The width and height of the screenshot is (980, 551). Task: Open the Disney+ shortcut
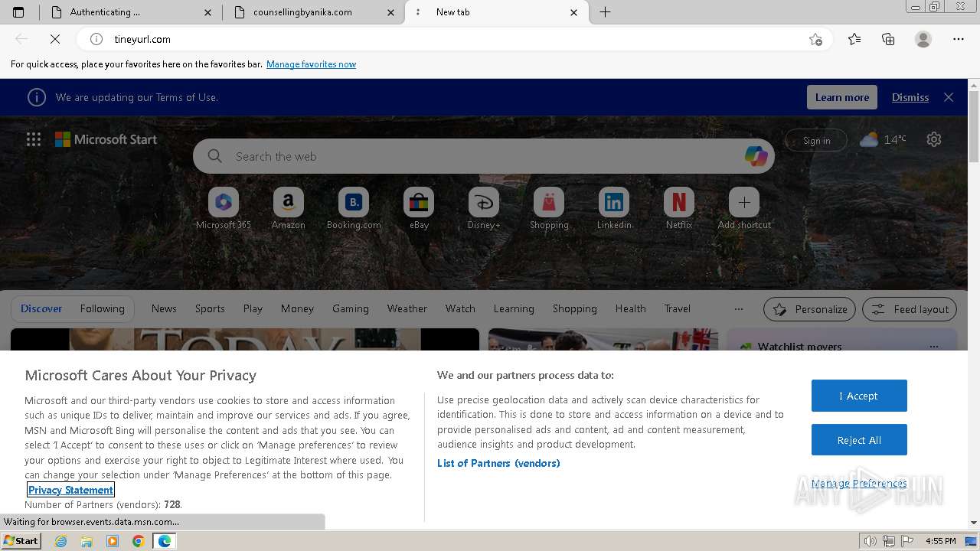[484, 208]
